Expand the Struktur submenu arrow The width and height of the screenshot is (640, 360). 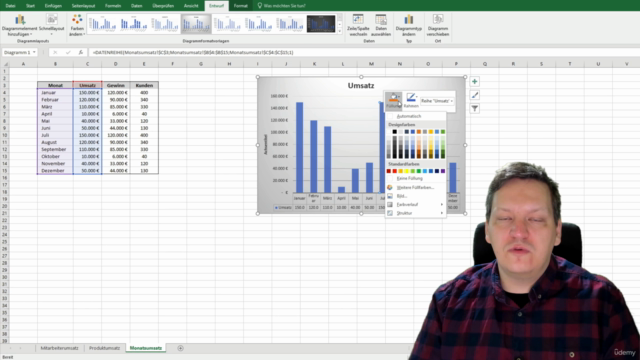click(442, 213)
